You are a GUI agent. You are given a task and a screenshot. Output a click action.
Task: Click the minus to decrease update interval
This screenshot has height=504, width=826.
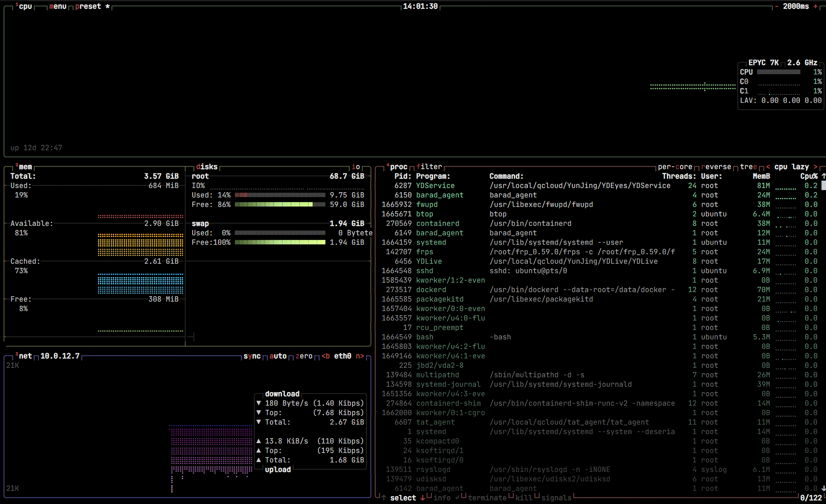777,7
